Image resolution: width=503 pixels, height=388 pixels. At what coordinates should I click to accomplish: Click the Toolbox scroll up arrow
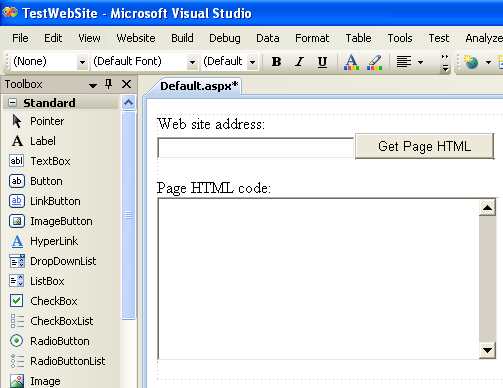(x=128, y=103)
